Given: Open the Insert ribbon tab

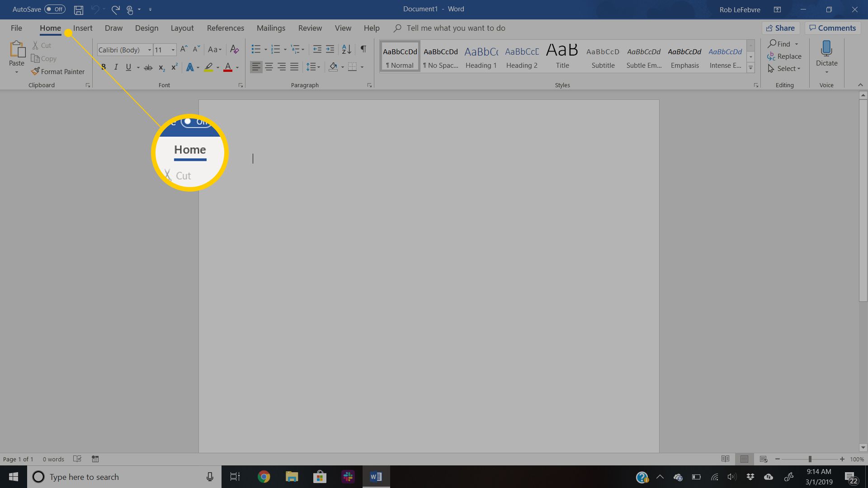Looking at the screenshot, I should click(83, 28).
